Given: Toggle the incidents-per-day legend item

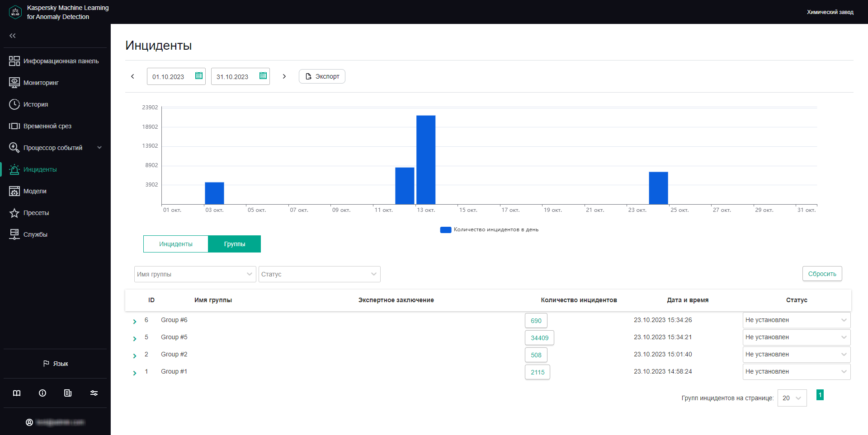Looking at the screenshot, I should point(489,229).
